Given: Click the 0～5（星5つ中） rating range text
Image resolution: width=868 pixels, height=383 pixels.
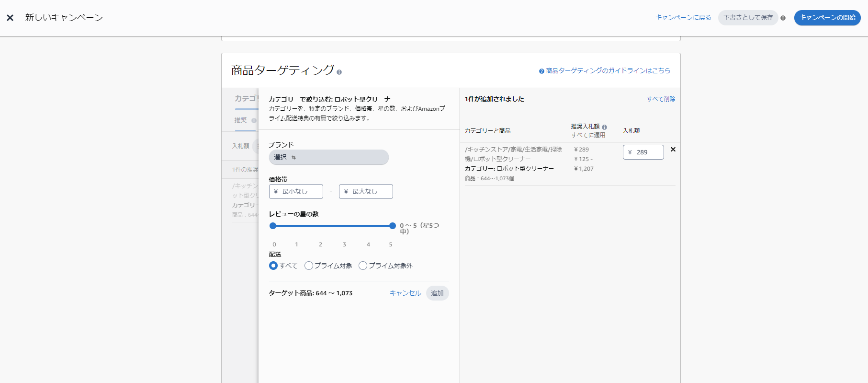Looking at the screenshot, I should 419,228.
